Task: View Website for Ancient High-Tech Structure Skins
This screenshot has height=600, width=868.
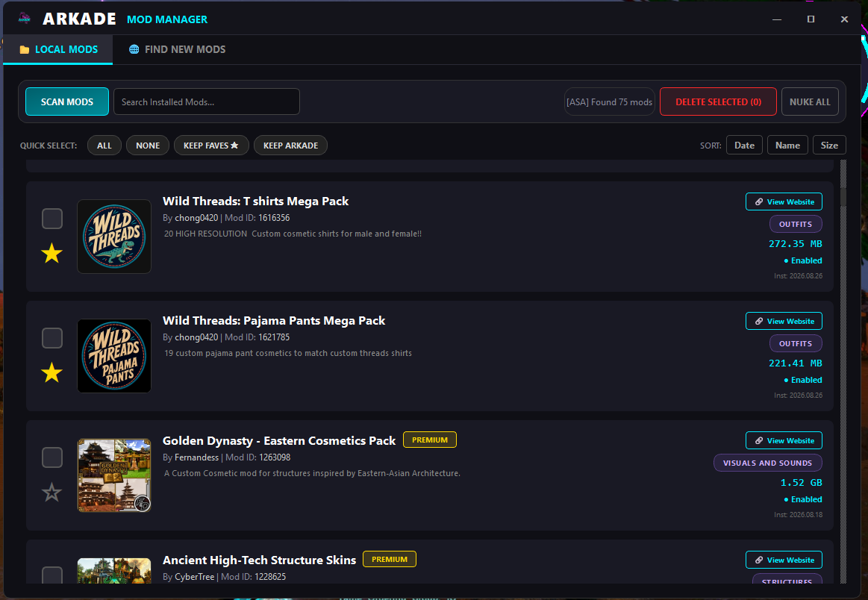Action: (784, 560)
